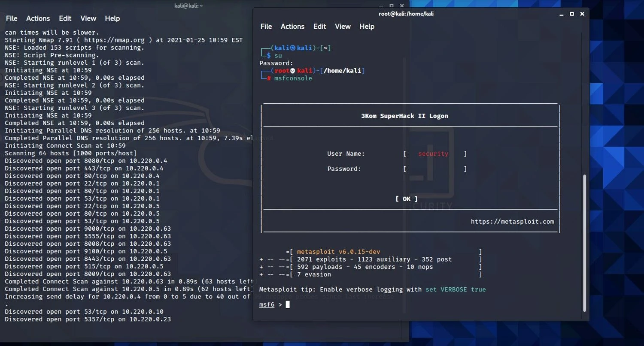Open Edit menu in kali@kali terminal
This screenshot has width=644, height=346.
65,18
